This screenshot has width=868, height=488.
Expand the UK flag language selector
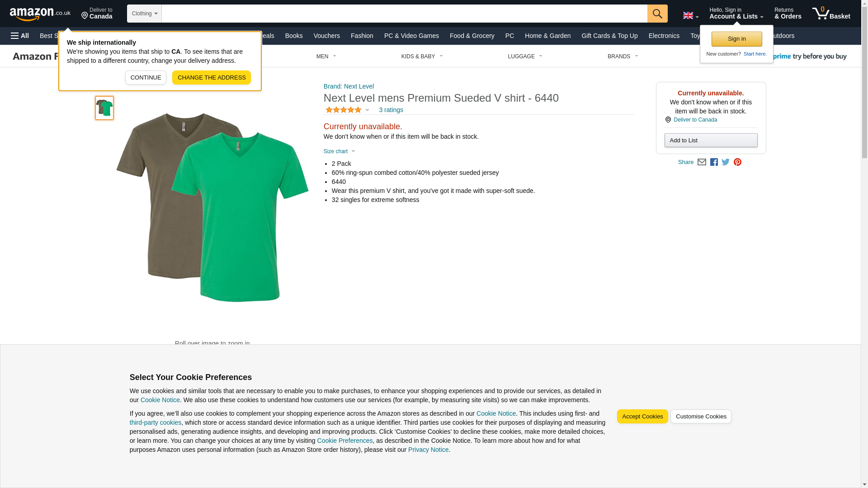tap(690, 16)
